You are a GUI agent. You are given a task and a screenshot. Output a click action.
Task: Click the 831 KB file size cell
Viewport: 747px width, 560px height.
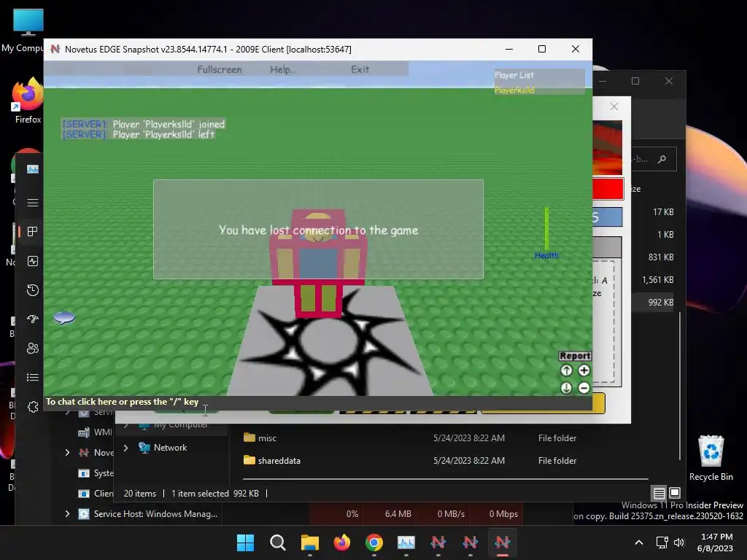(x=660, y=257)
